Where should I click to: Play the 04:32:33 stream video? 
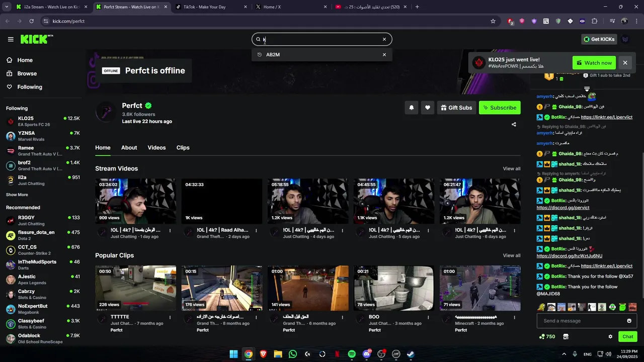222,201
